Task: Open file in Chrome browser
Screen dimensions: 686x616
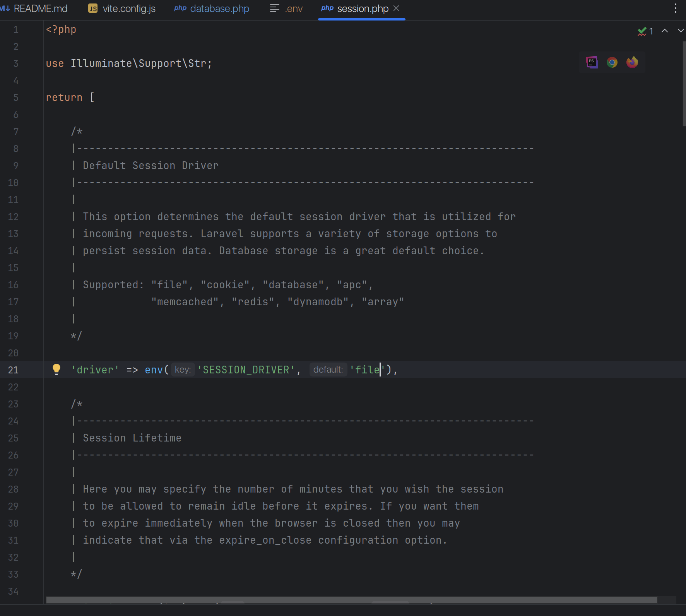Action: (612, 62)
